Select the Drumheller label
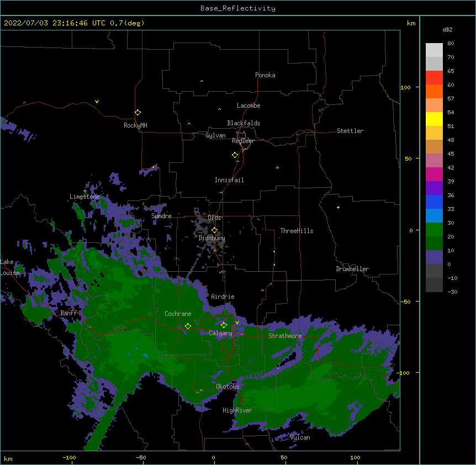The width and height of the screenshot is (476, 465). (x=352, y=269)
